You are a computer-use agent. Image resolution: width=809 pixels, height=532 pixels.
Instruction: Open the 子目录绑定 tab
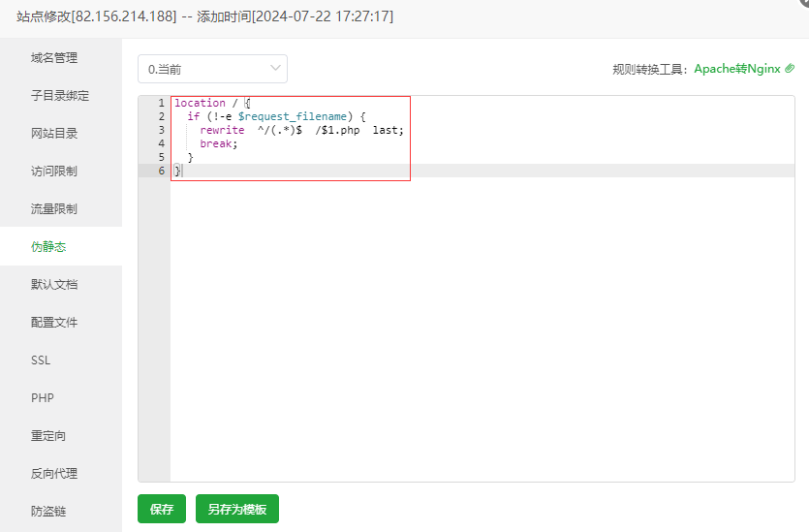(x=60, y=96)
